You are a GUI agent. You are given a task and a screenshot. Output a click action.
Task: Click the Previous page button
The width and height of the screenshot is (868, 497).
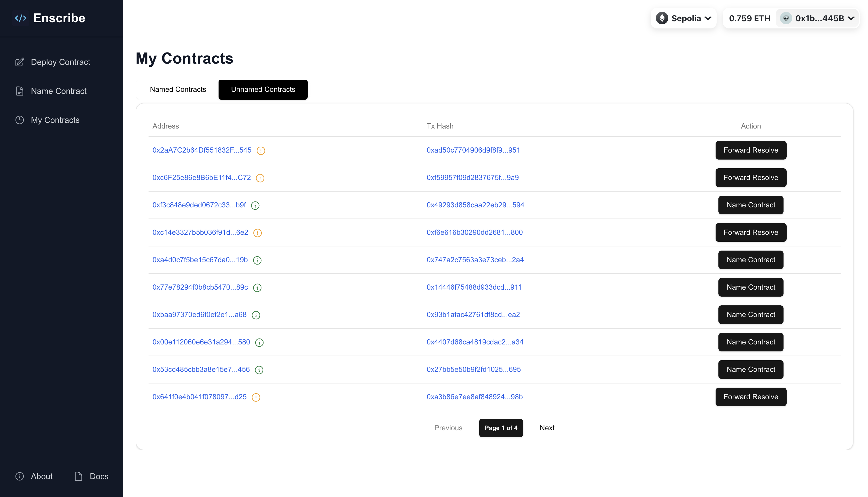click(x=448, y=428)
